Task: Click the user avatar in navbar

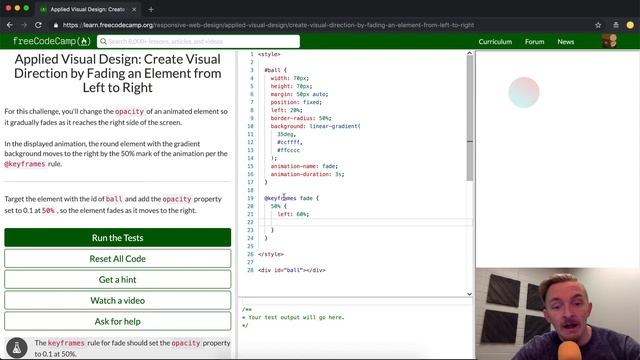Action: (x=609, y=41)
